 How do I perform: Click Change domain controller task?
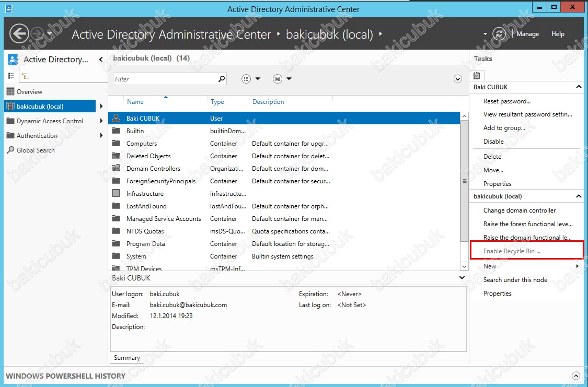(x=520, y=210)
